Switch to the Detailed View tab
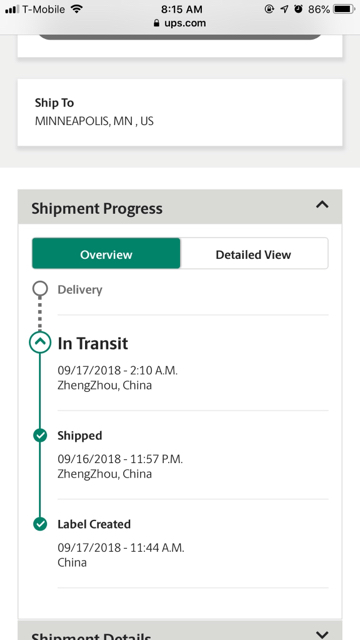 [x=253, y=254]
